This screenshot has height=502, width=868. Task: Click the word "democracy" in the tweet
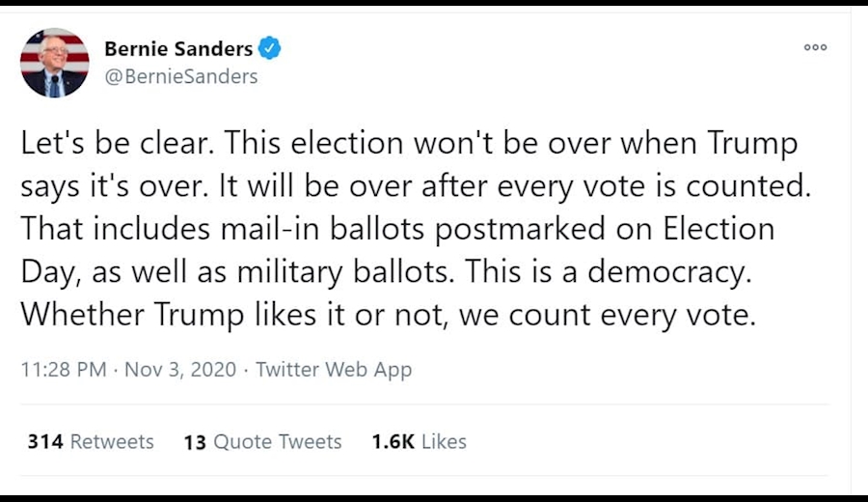[668, 272]
